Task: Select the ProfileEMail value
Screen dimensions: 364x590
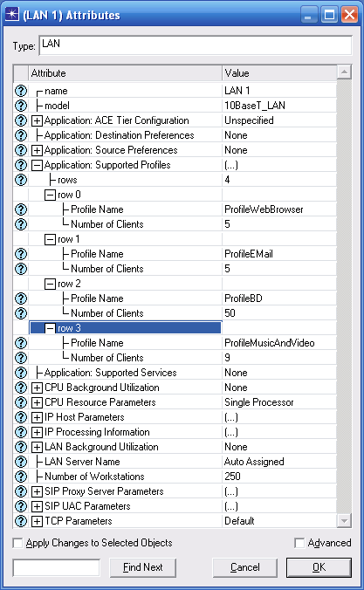Action: [249, 254]
